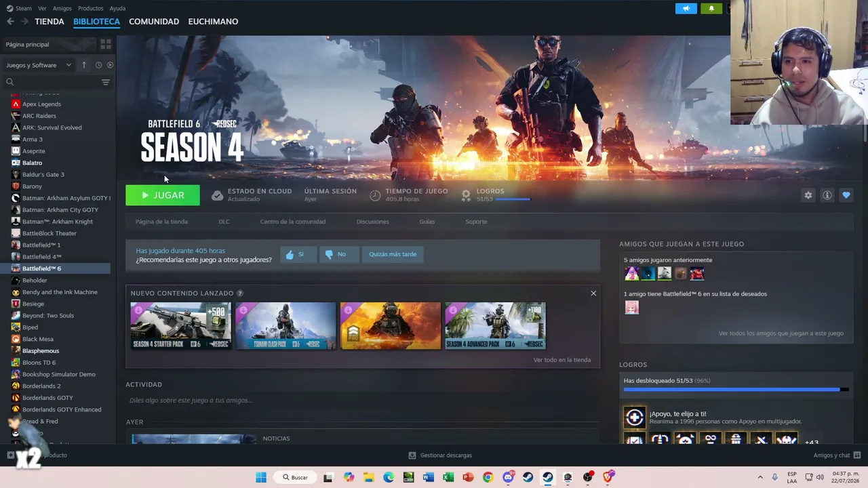Show recent games with the clock icon
The width and height of the screenshot is (868, 488).
(x=98, y=65)
